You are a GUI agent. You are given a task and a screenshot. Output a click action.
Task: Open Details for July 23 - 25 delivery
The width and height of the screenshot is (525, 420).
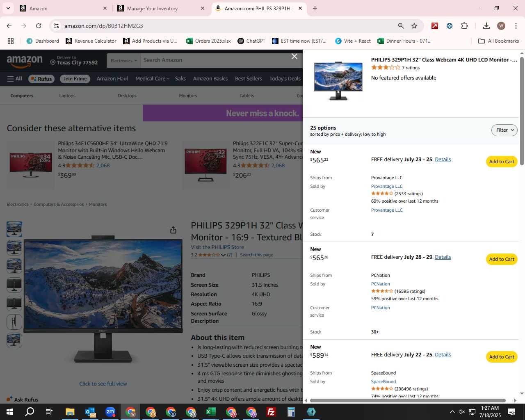pyautogui.click(x=443, y=160)
